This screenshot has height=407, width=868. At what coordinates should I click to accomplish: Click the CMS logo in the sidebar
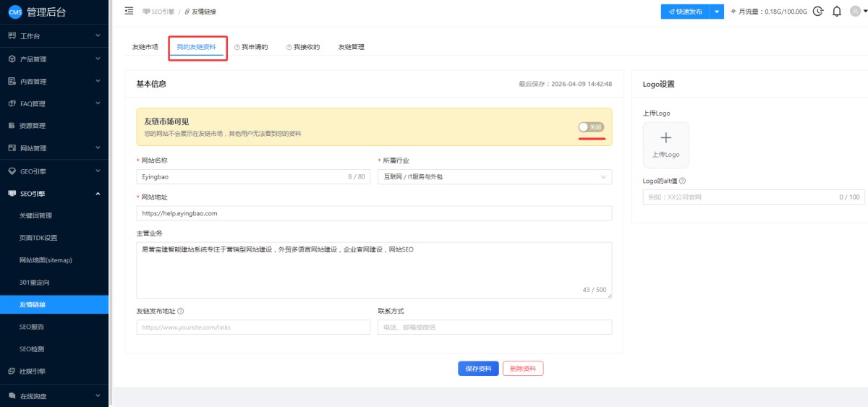[15, 12]
